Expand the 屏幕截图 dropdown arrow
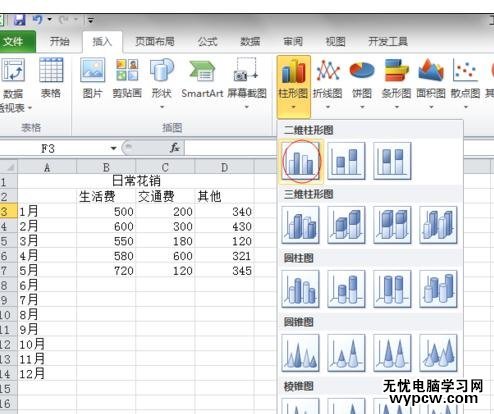494x414 pixels. pos(247,107)
